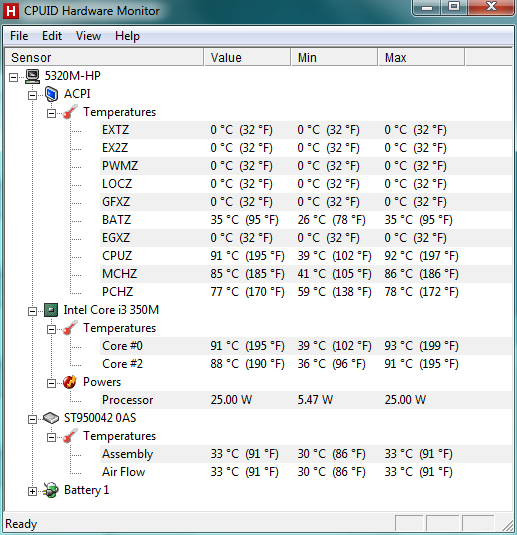Close the Hardware Monitor window
Viewport: 517px width, 535px height.
coord(490,7)
